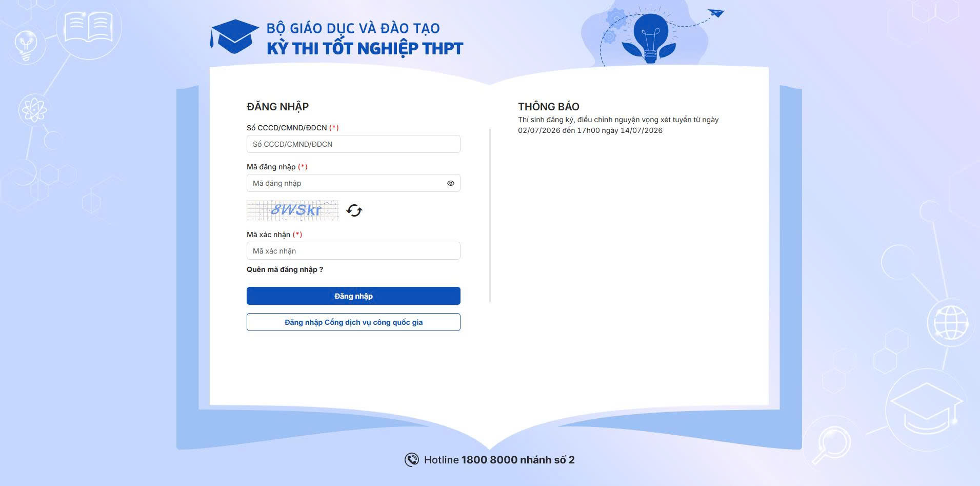Choose Đăng nhập Cổng dịch vụ công quốc gia
This screenshot has height=486, width=980.
coord(353,322)
